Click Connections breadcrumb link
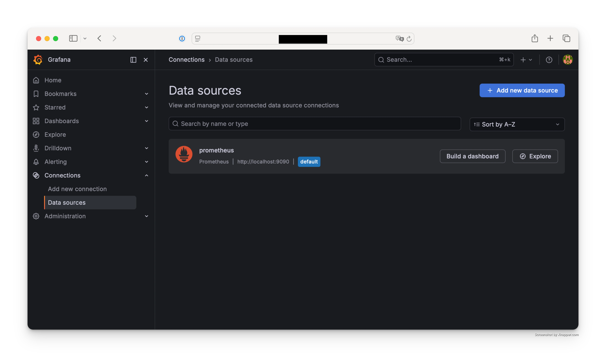The height and width of the screenshot is (364, 606). point(186,60)
